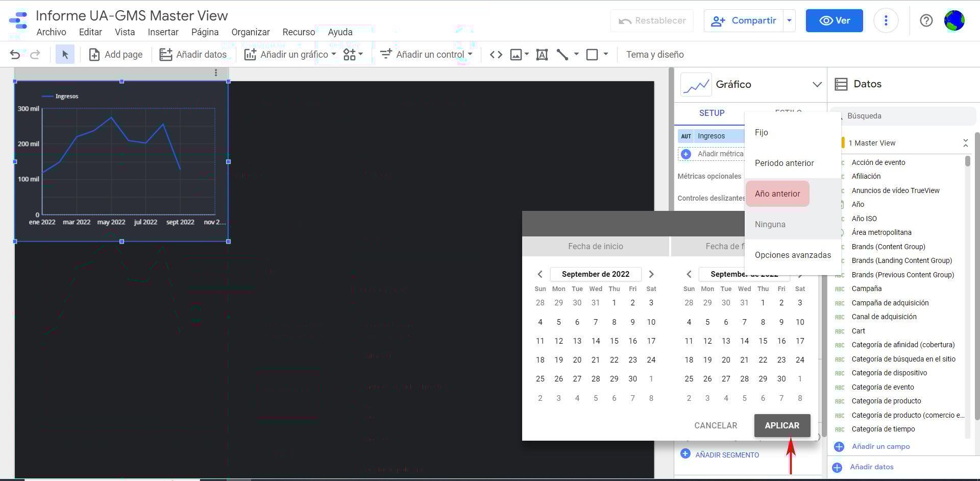
Task: Open chart three-dot menu above canvas
Action: (x=216, y=73)
